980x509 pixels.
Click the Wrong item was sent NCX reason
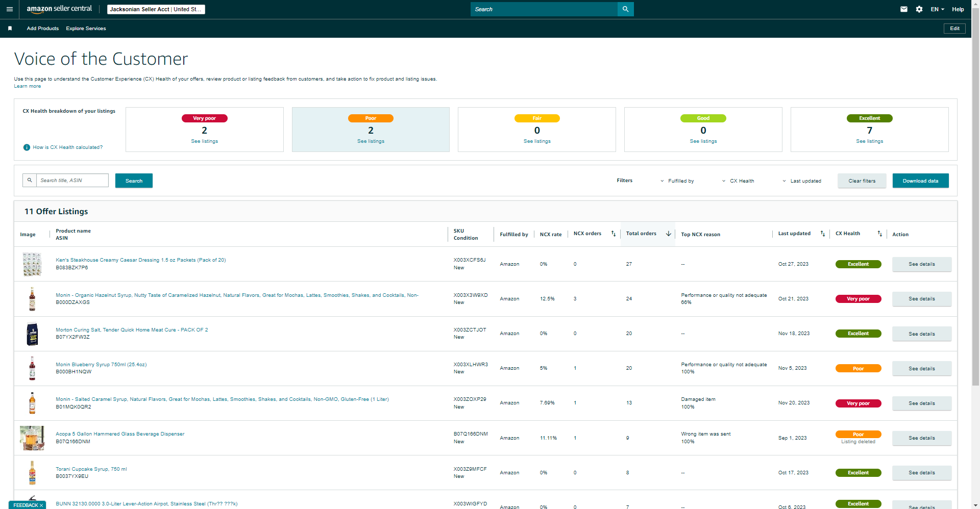pos(706,434)
